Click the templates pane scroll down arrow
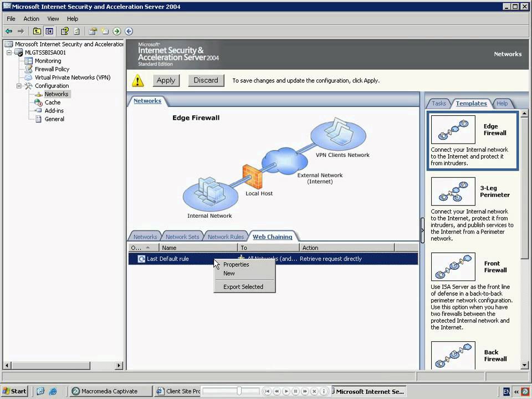Image resolution: width=532 pixels, height=399 pixels. pyautogui.click(x=524, y=365)
